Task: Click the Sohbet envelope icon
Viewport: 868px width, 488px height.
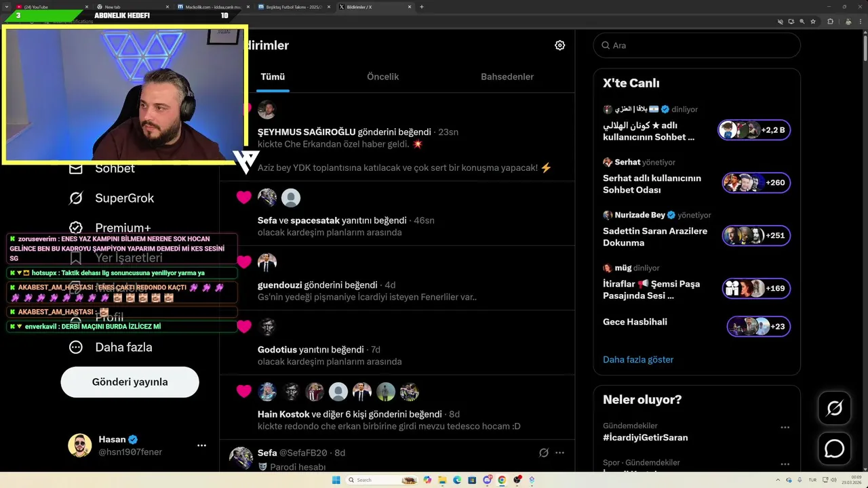Action: click(x=76, y=168)
